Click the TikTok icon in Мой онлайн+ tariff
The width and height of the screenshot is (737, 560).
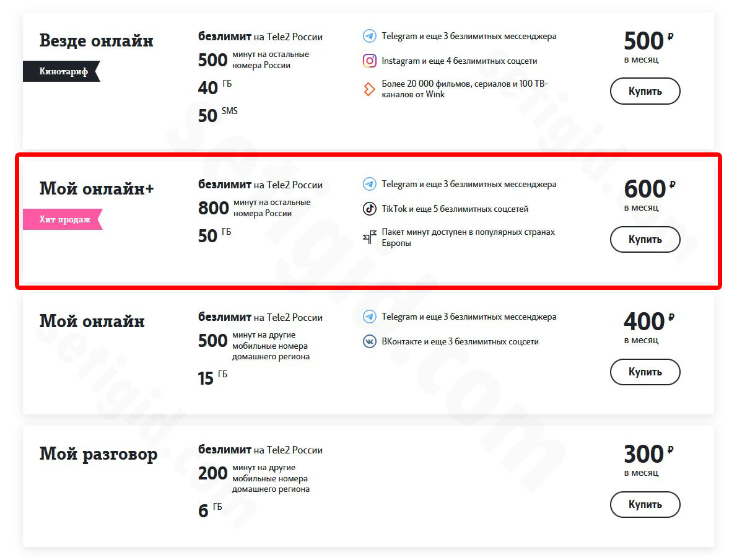pyautogui.click(x=370, y=209)
